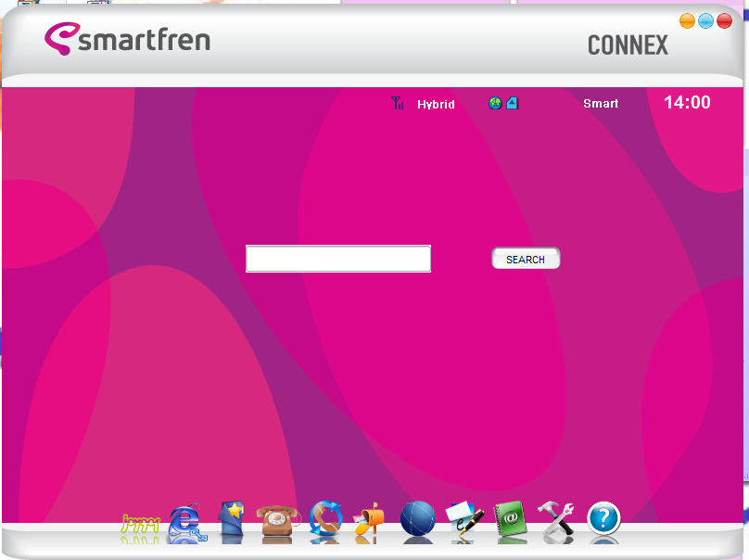Image resolution: width=749 pixels, height=560 pixels.
Task: Click the SEARCH button
Action: tap(526, 259)
